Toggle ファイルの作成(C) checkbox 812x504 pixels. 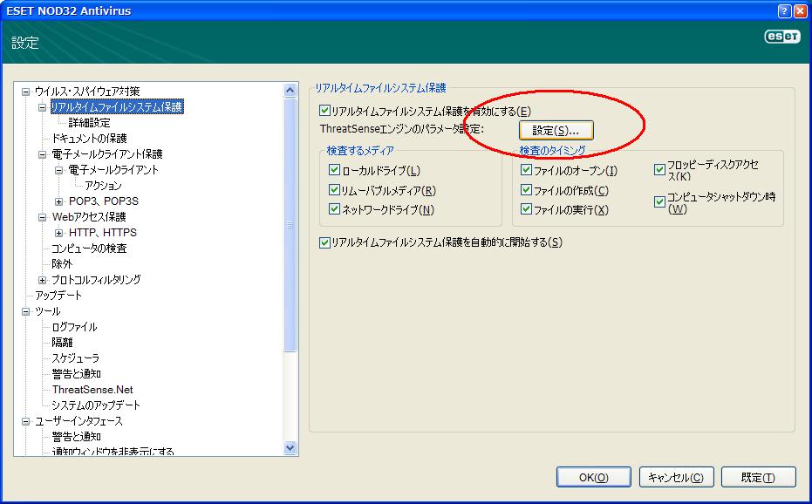click(x=526, y=190)
